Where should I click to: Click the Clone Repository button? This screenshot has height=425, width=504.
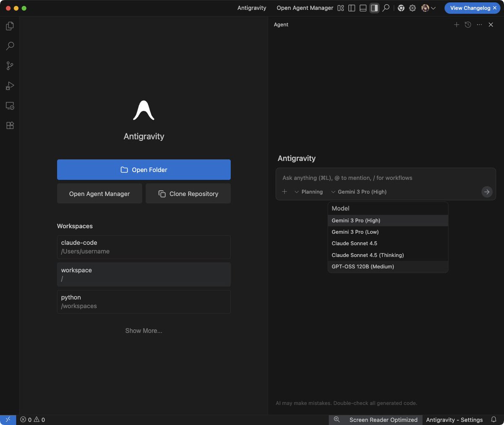click(x=188, y=193)
